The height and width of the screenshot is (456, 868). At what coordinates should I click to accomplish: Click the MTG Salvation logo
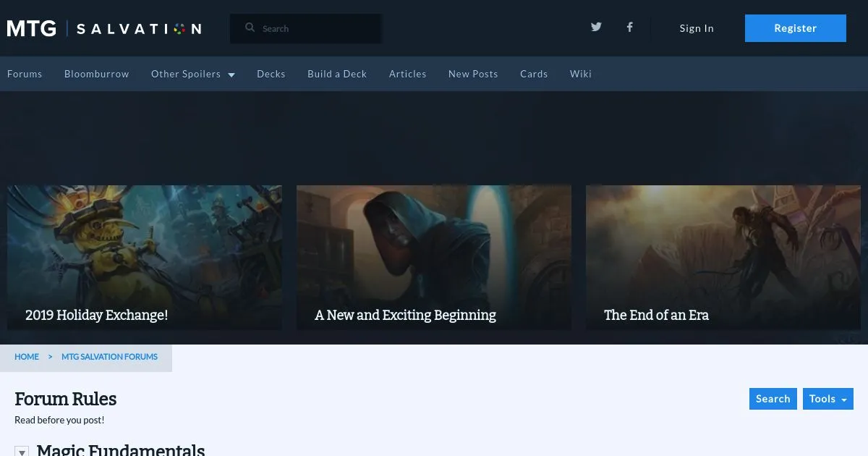tap(104, 28)
